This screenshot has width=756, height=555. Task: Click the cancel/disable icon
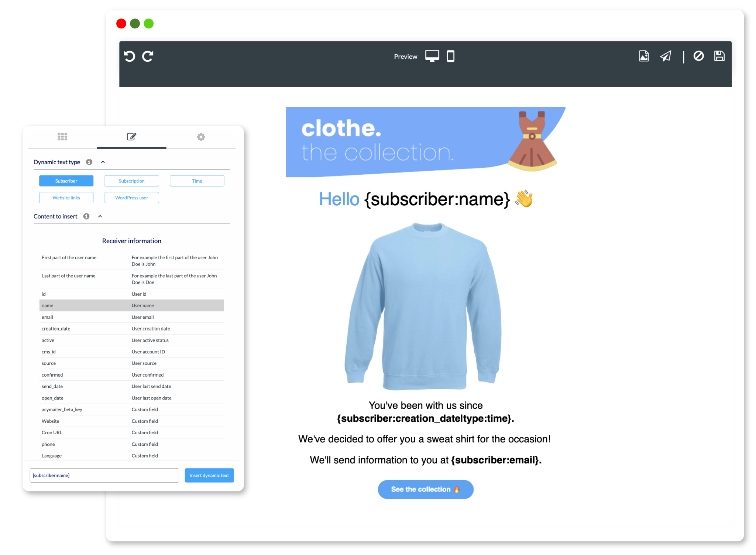click(x=700, y=56)
